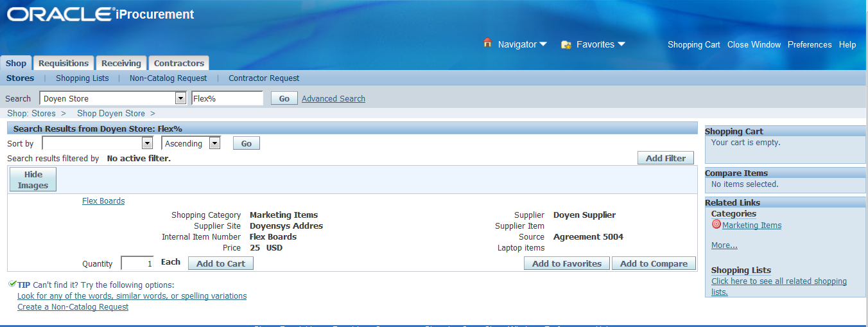Open the Sort by field dropdown
Image resolution: width=868 pixels, height=327 pixels.
pyautogui.click(x=147, y=143)
